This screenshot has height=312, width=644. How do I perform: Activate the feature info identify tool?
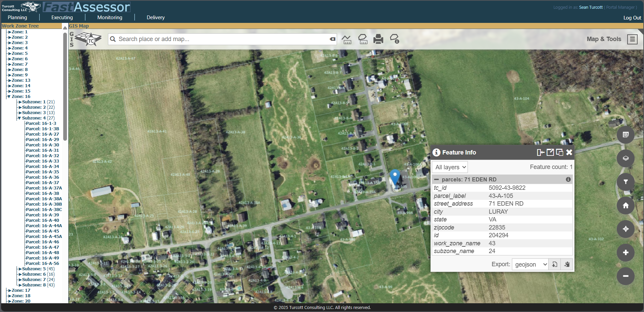(394, 39)
